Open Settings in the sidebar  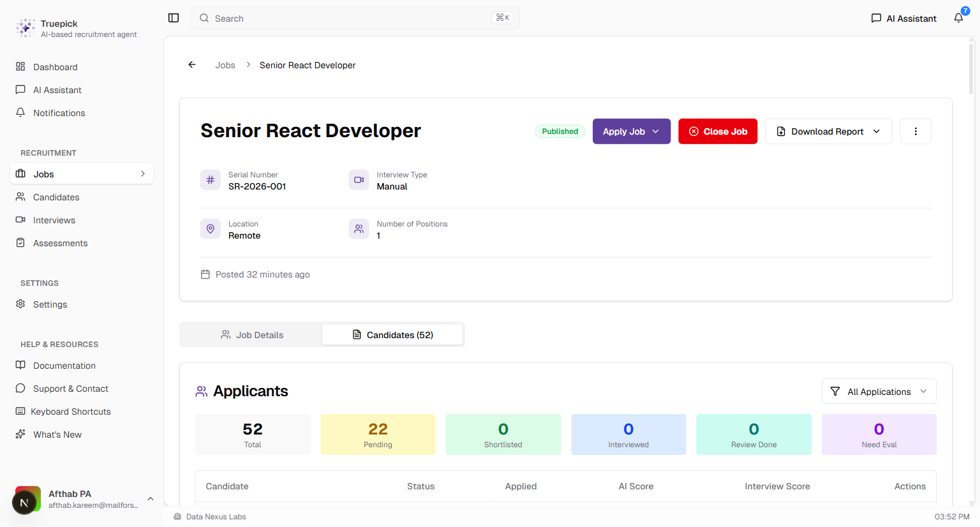tap(50, 304)
